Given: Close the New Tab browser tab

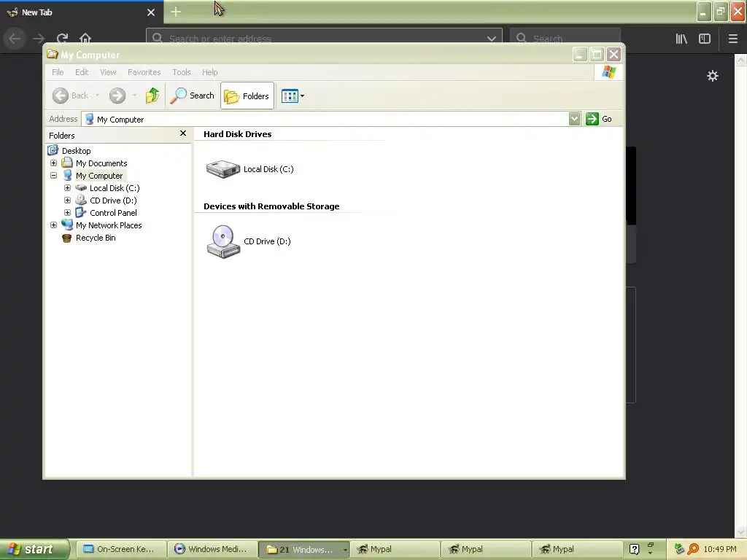Looking at the screenshot, I should click(x=151, y=12).
